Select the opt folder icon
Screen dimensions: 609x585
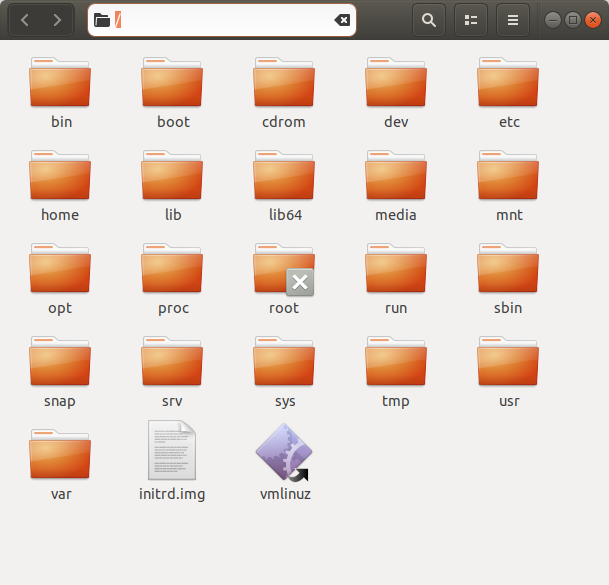pyautogui.click(x=60, y=268)
